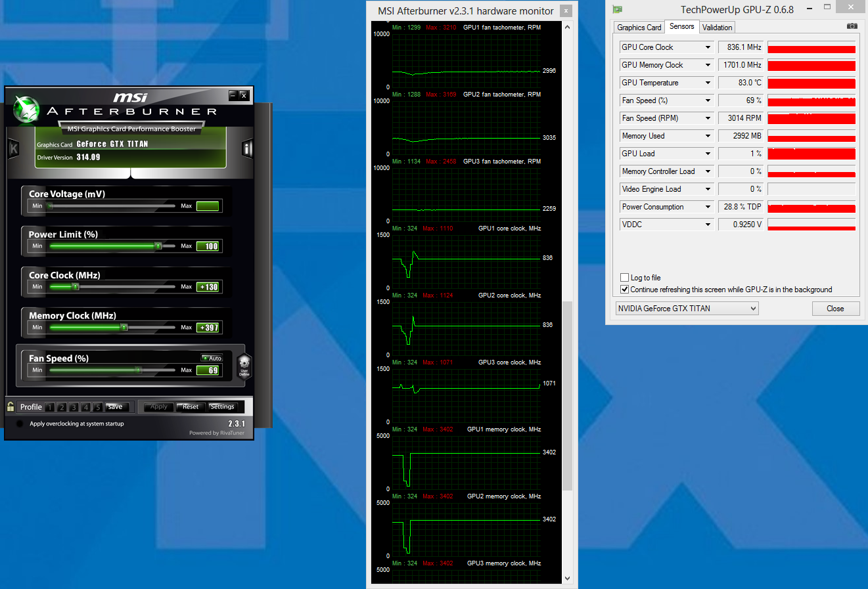The height and width of the screenshot is (589, 868).
Task: Click the GPU-Z screenshot camera icon
Action: (x=852, y=26)
